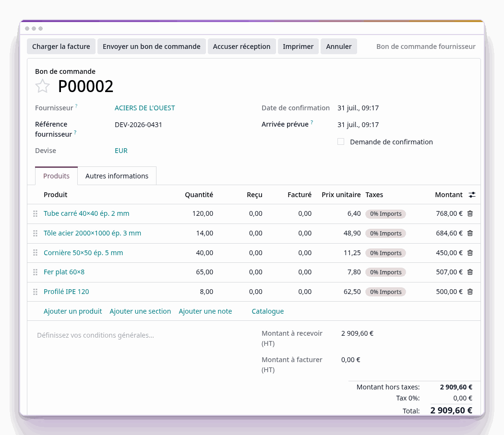The image size is (504, 435).
Task: Open the Produits tab
Action: [56, 176]
